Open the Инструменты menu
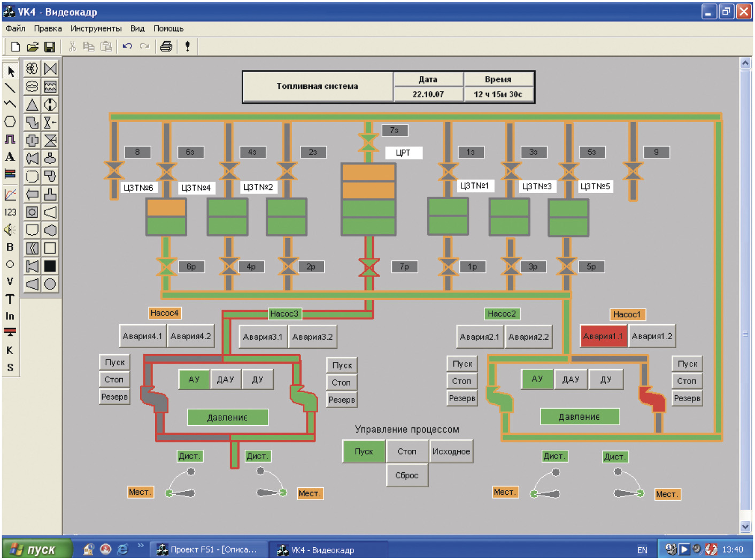This screenshot has height=560, width=755. (x=96, y=28)
